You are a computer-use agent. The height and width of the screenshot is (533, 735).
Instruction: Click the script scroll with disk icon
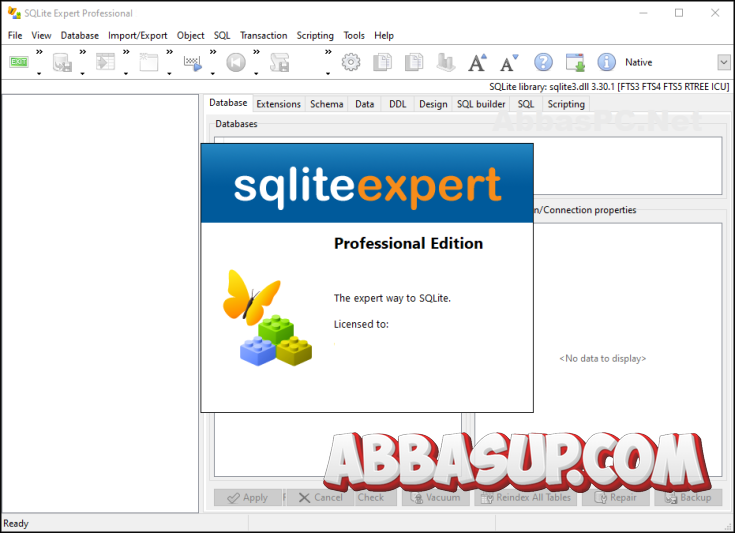(x=279, y=62)
